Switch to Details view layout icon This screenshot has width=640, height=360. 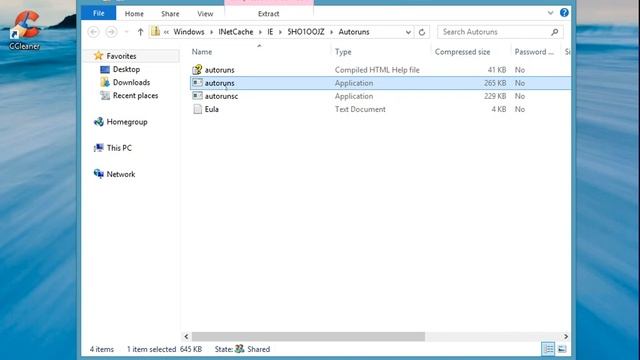coord(548,349)
